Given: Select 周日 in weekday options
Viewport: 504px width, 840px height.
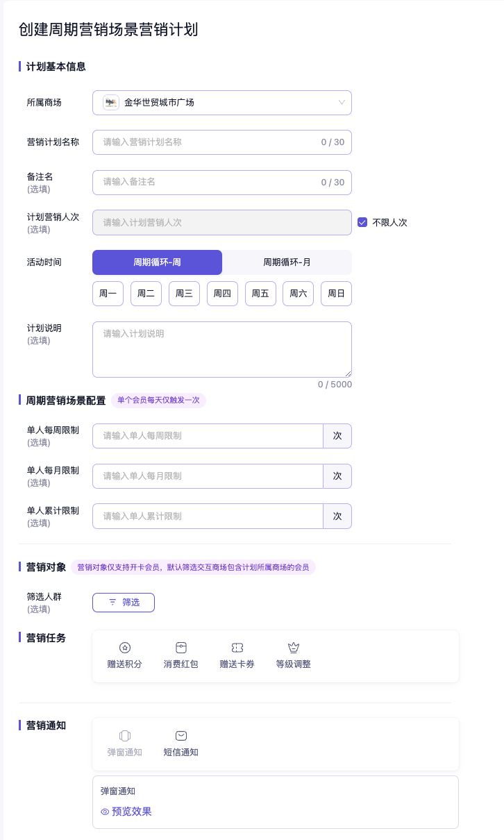Looking at the screenshot, I should coord(336,294).
